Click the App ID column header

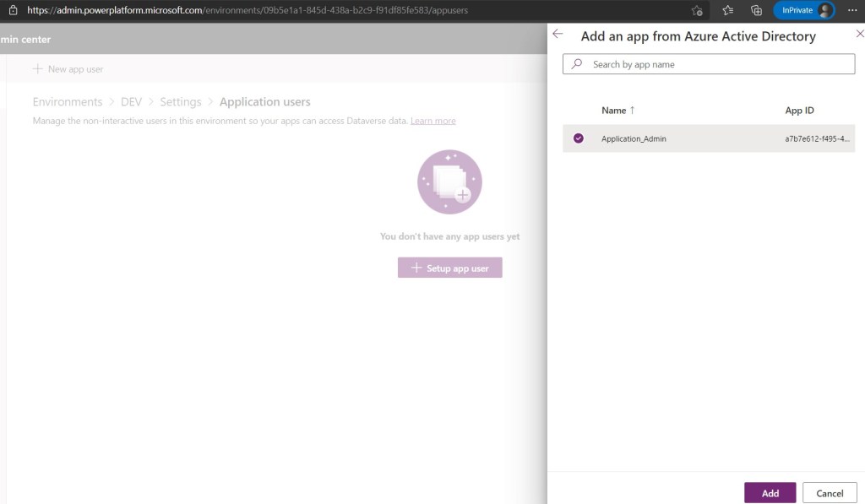[799, 111]
